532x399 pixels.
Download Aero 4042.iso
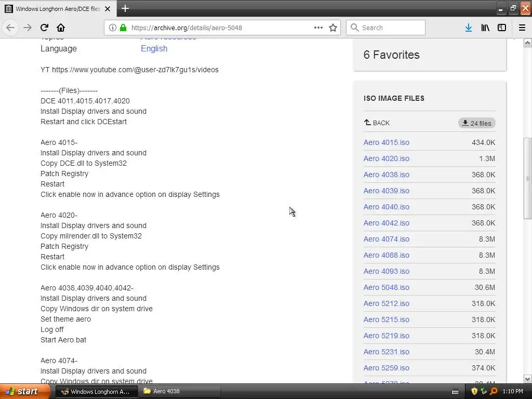click(387, 223)
